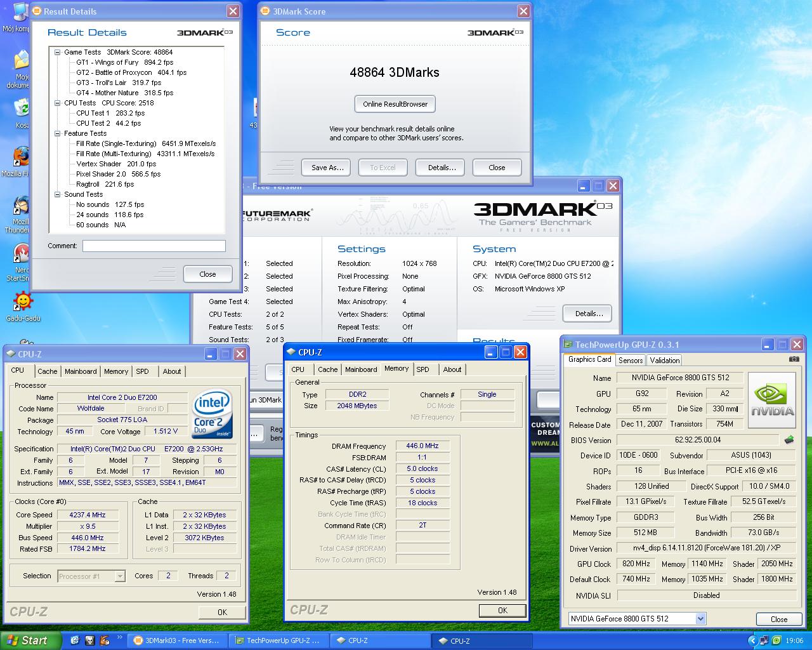Click the Intel Core 2 Duo logo in CPU-Z

[x=213, y=415]
